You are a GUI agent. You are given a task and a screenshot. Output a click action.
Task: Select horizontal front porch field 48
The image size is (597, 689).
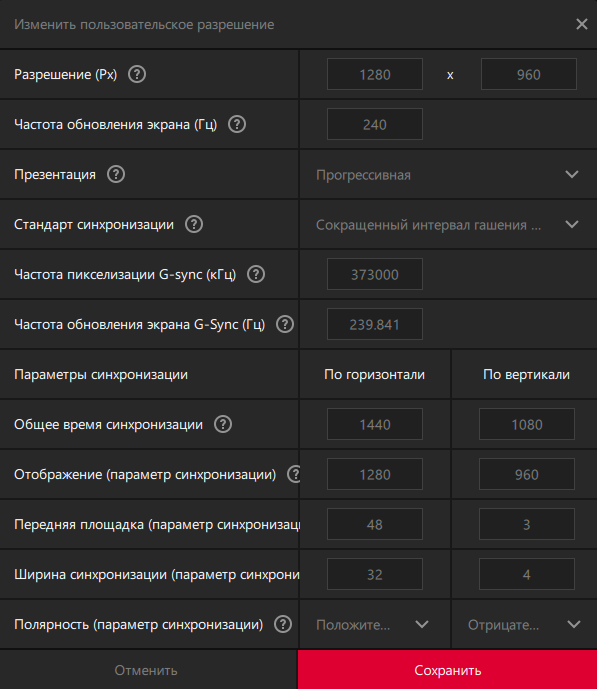point(375,524)
